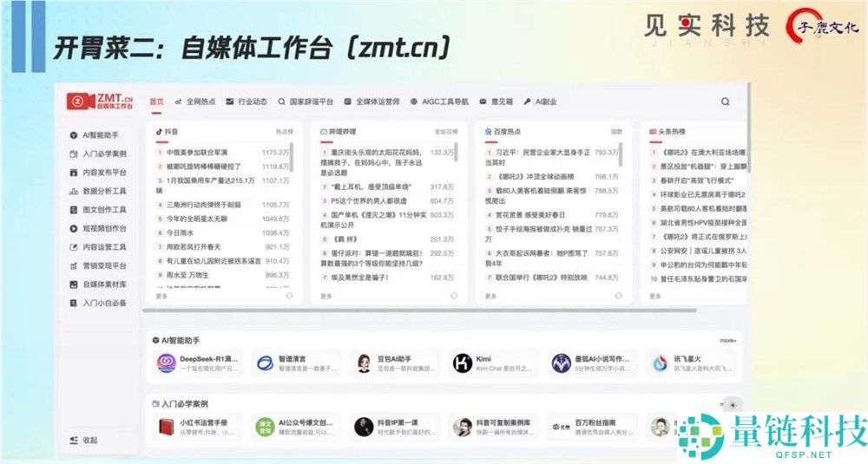Open the 小红书运营手册 case card

(x=196, y=427)
